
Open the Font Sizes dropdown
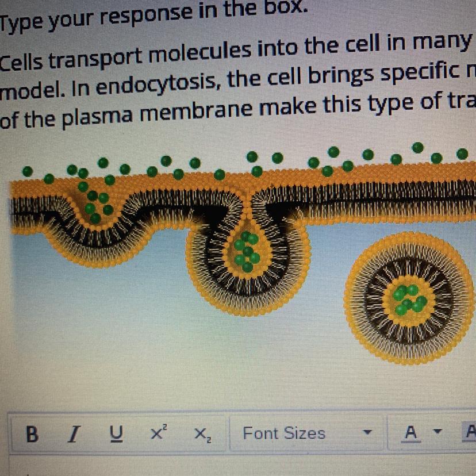point(308,432)
